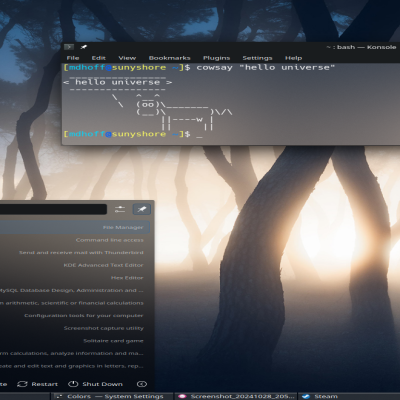This screenshot has width=400, height=400.
Task: Click the Shut Down power icon
Action: (73, 384)
